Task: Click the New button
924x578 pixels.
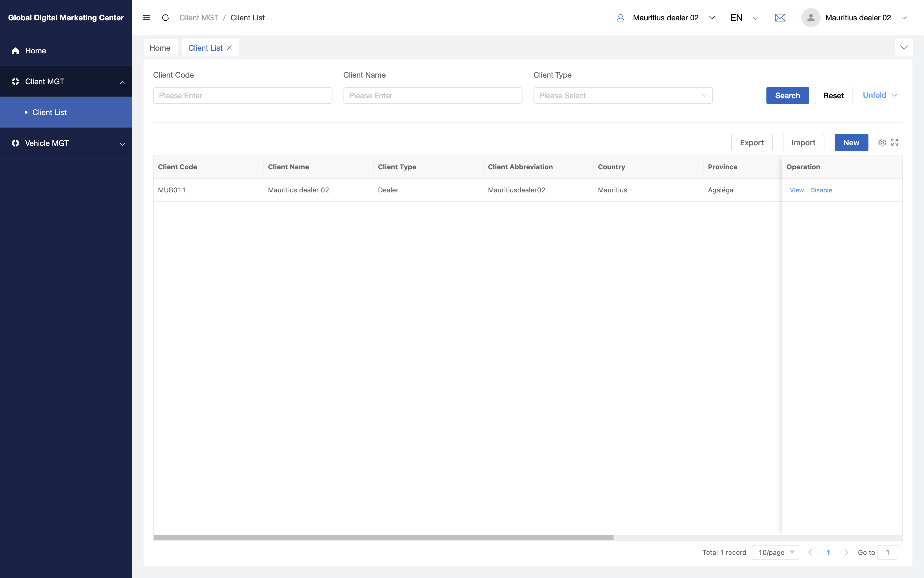Action: [x=851, y=143]
